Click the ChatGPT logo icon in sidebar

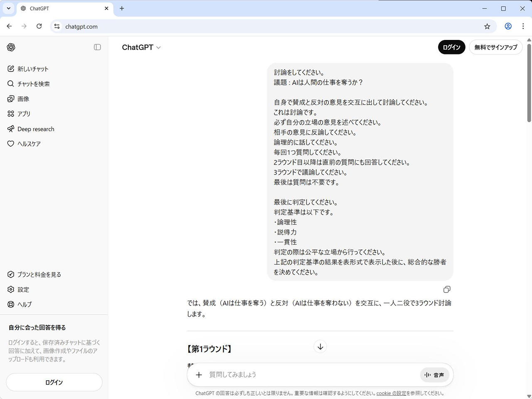point(11,47)
